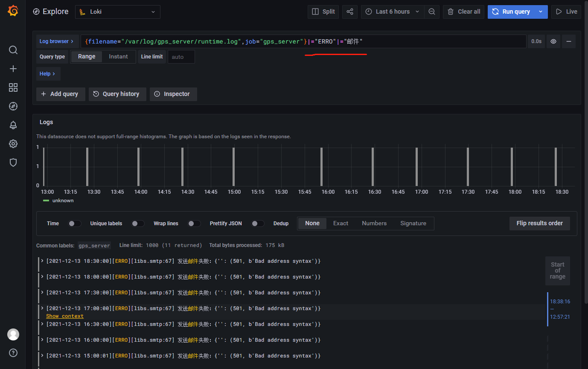Open the search magnifier in the sidebar
This screenshot has width=588, height=369.
click(13, 50)
